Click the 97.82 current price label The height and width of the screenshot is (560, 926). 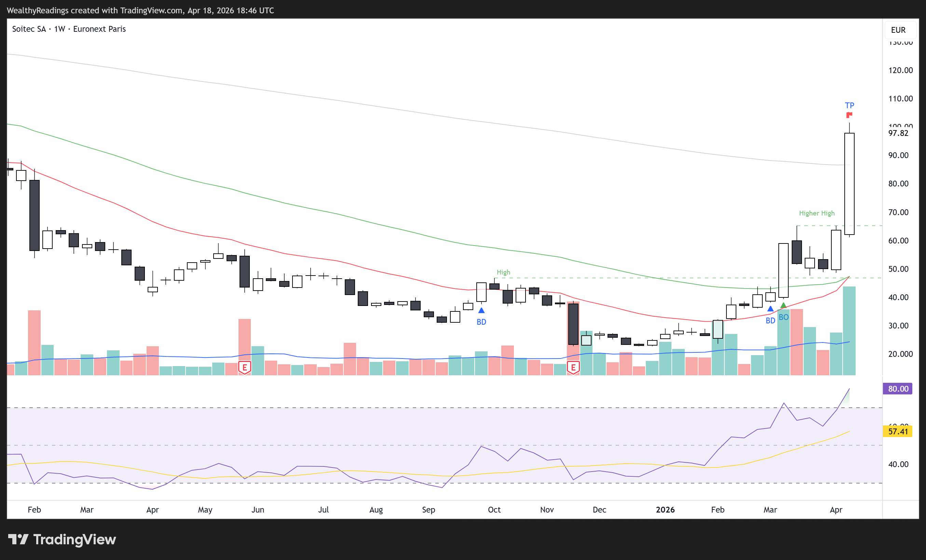click(x=898, y=133)
